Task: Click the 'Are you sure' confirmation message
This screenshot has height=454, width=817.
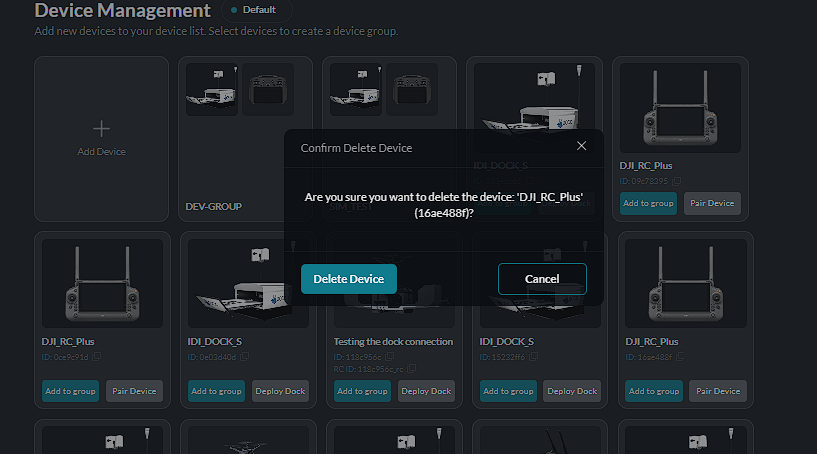Action: pos(444,205)
